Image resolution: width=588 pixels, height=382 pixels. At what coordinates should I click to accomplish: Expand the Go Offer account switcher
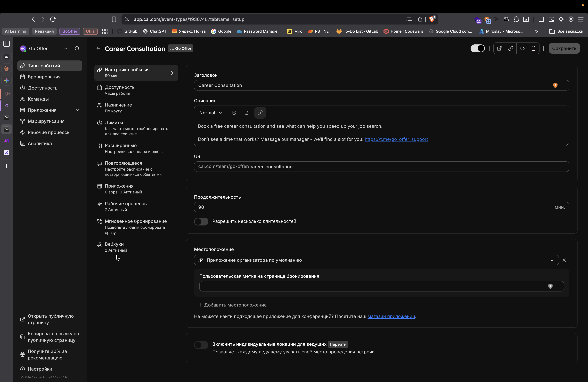65,48
